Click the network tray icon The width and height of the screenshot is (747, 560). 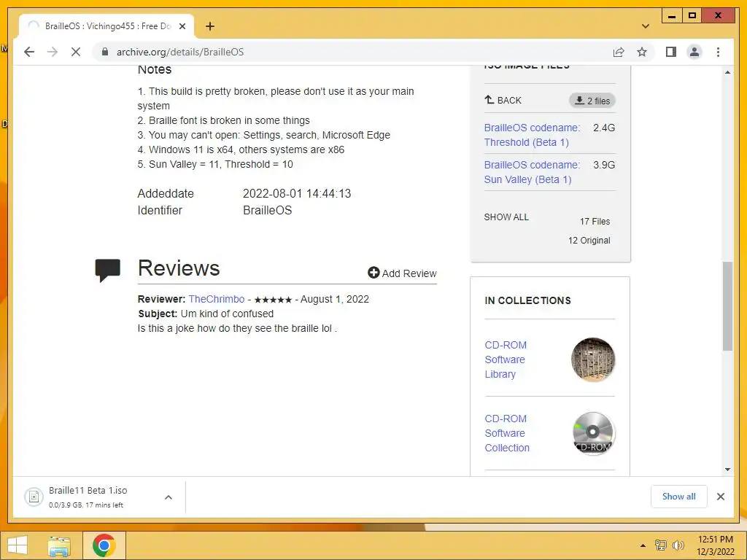tap(660, 545)
